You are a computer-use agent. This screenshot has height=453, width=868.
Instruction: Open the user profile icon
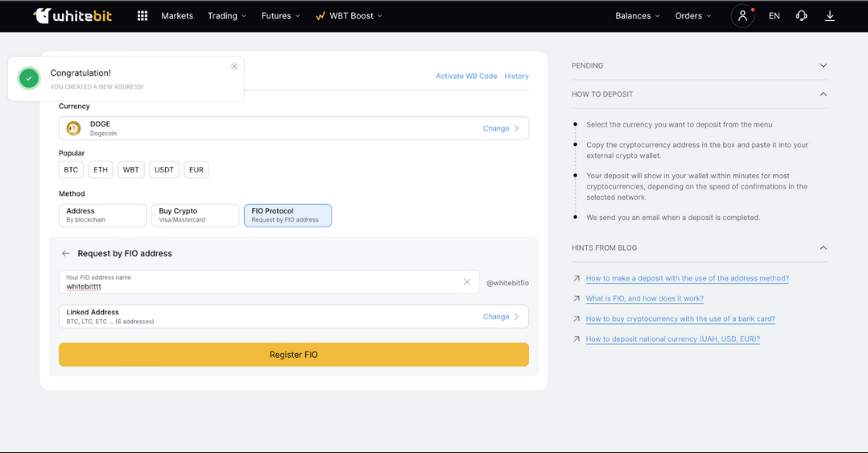point(742,15)
